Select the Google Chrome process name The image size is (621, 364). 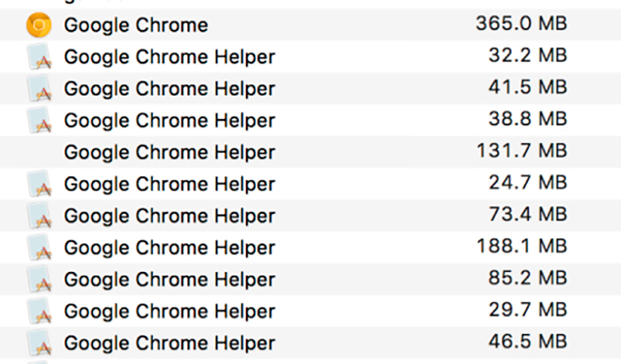tap(136, 25)
